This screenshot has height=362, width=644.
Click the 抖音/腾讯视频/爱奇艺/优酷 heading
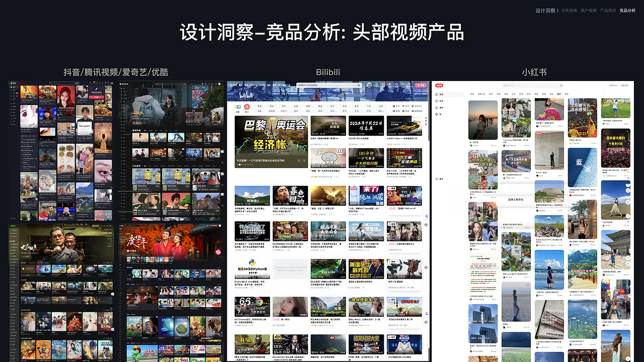click(x=116, y=72)
